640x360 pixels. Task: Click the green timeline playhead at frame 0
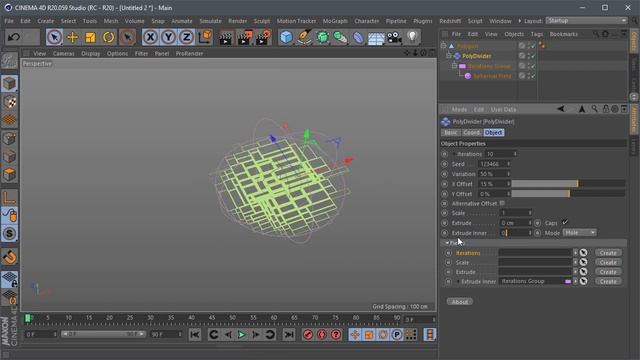point(28,318)
